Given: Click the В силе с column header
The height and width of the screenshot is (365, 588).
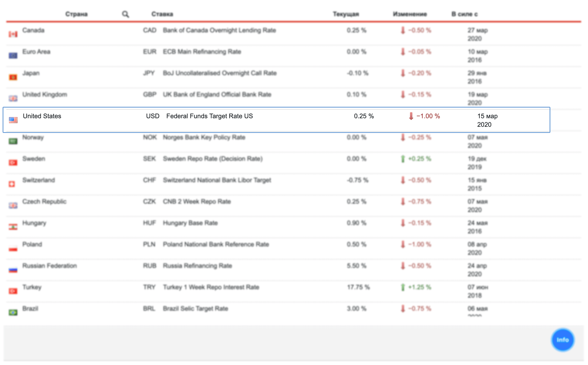Looking at the screenshot, I should point(464,14).
